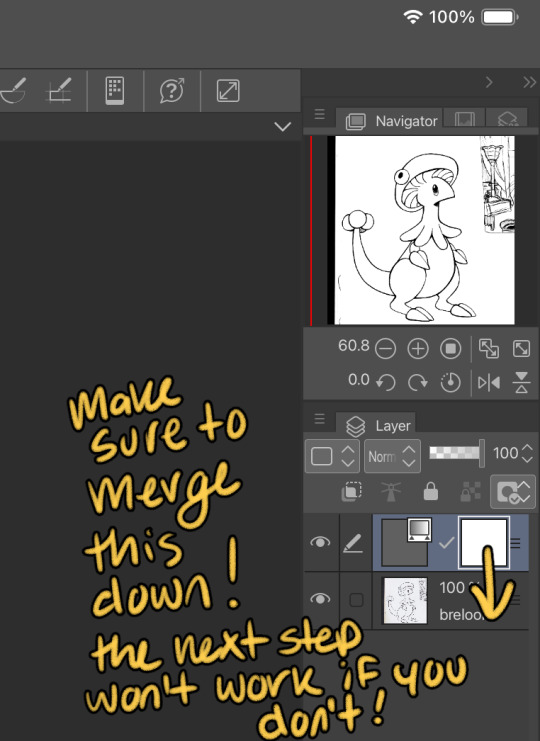
Task: Open the Navigator palette hamburger menu
Action: pyautogui.click(x=319, y=114)
